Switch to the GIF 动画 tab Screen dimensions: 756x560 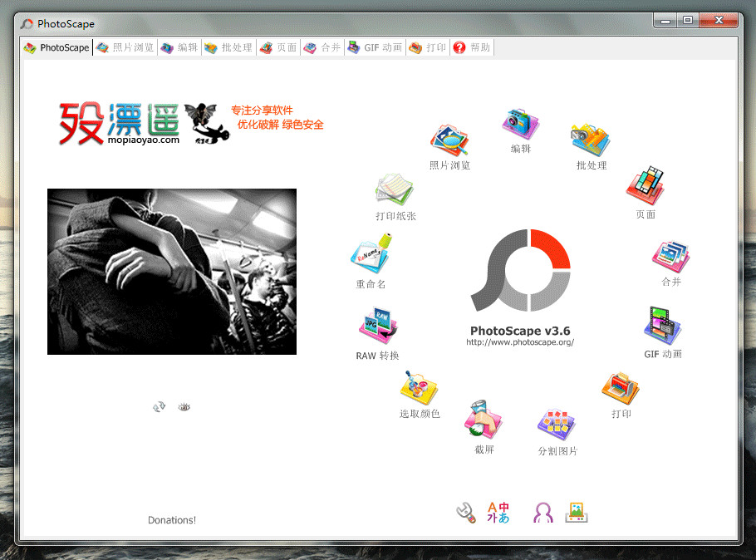tap(376, 47)
